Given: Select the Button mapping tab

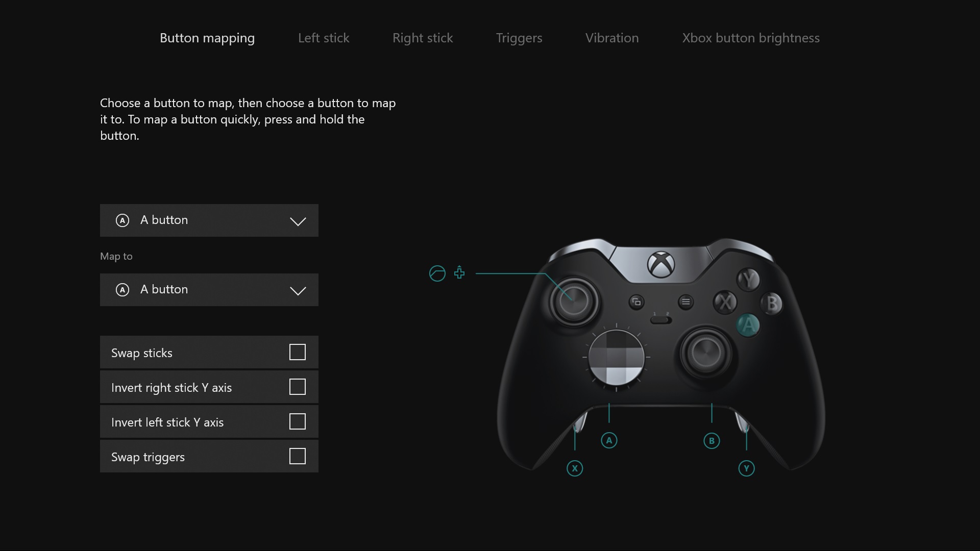Looking at the screenshot, I should click(x=207, y=38).
